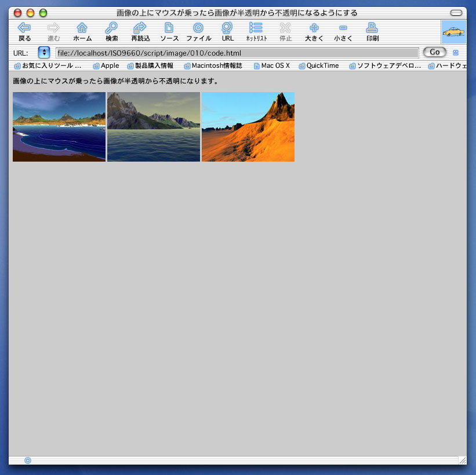
Task: Click the gray mountain lake image
Action: (x=154, y=127)
